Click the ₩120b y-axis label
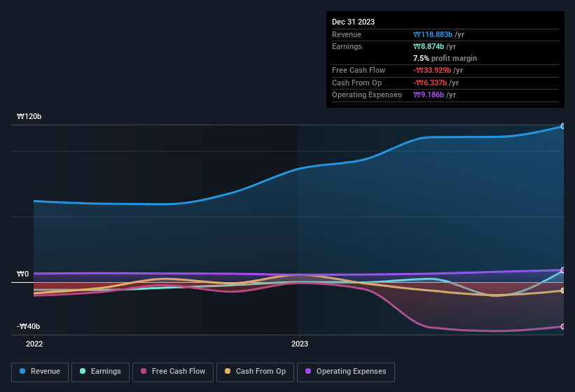Viewport: 575px width, 392px height. click(29, 116)
